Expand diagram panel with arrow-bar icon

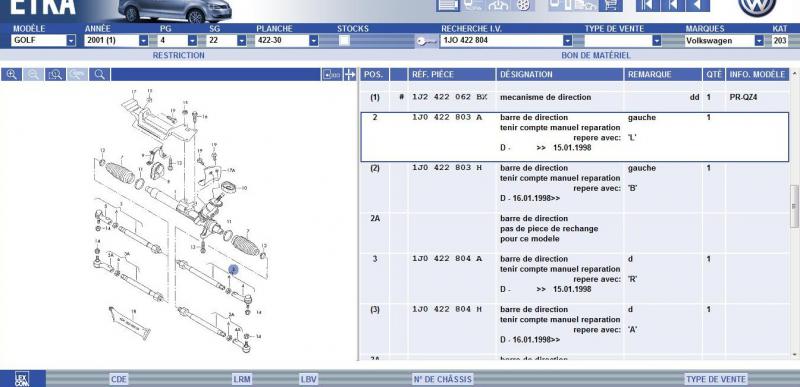pyautogui.click(x=349, y=75)
